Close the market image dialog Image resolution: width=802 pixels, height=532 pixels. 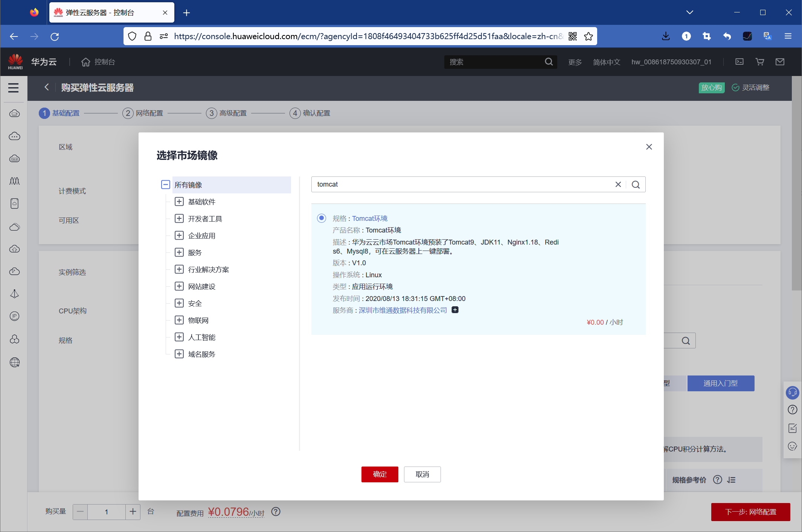click(649, 147)
